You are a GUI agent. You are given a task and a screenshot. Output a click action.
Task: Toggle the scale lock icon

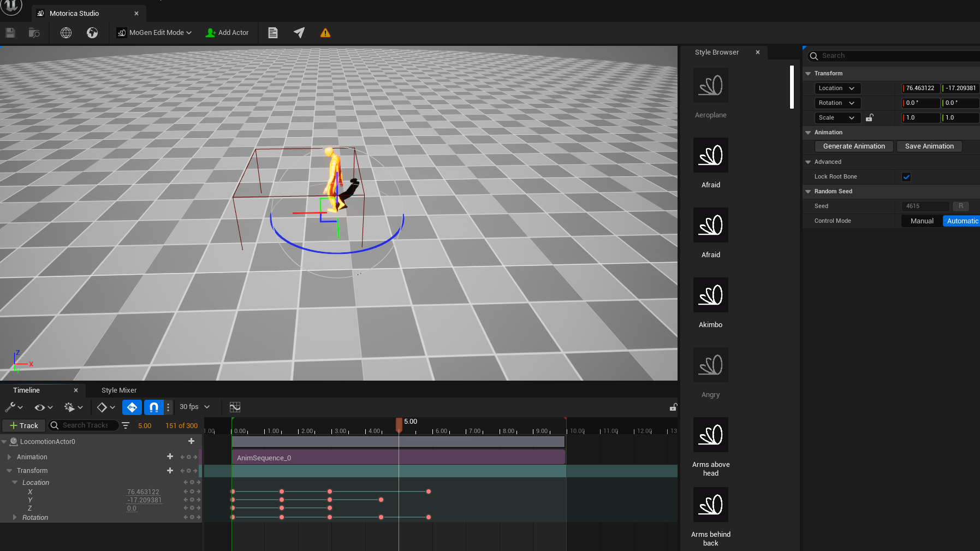pyautogui.click(x=870, y=118)
